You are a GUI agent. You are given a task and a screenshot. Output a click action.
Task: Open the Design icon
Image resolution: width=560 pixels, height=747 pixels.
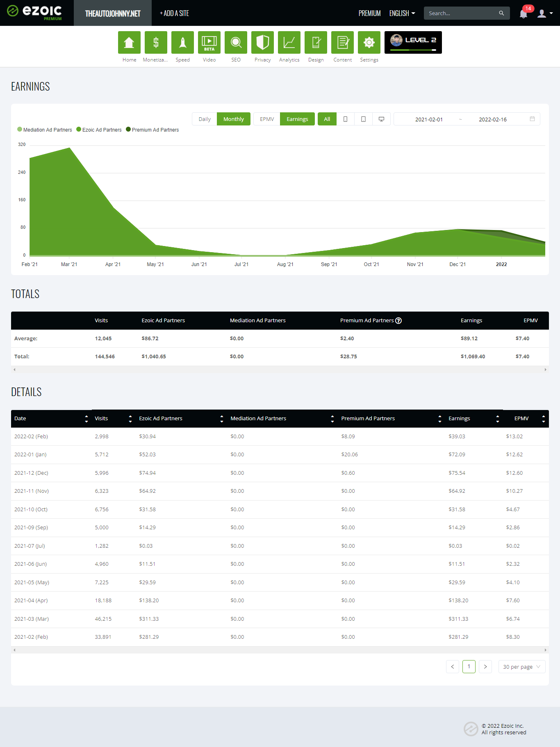316,42
